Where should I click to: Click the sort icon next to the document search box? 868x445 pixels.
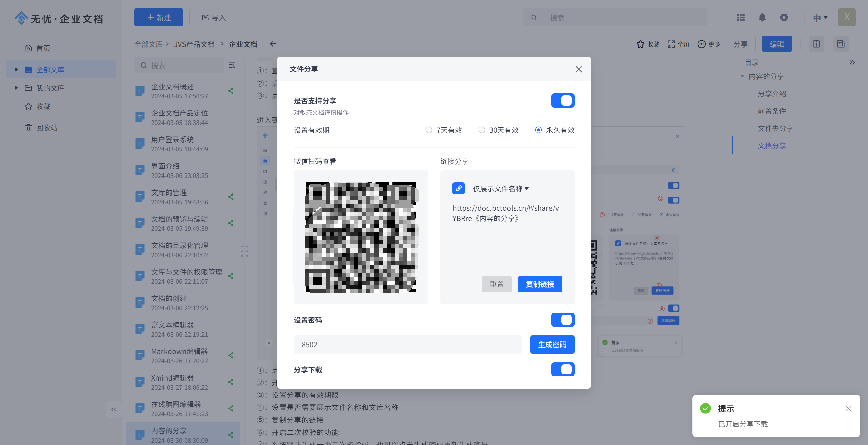pos(232,65)
